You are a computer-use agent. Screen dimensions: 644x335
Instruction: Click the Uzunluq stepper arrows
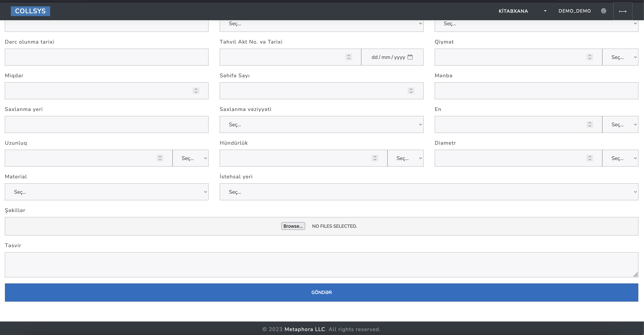[x=160, y=158]
